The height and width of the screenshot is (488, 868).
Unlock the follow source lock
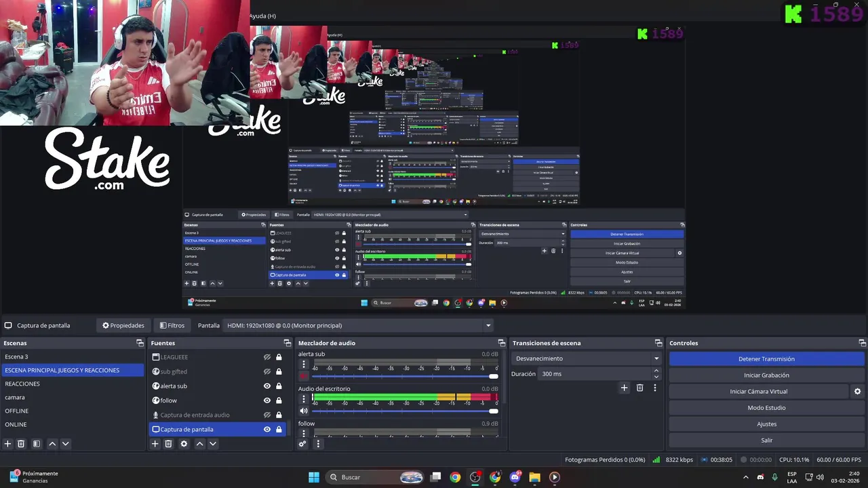(279, 401)
